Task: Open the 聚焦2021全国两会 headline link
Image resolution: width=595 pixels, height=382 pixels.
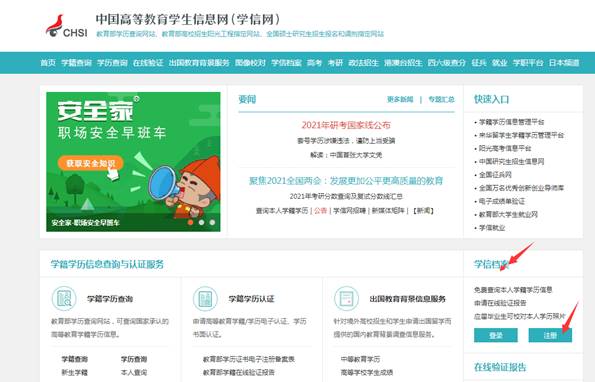Action: tap(346, 181)
